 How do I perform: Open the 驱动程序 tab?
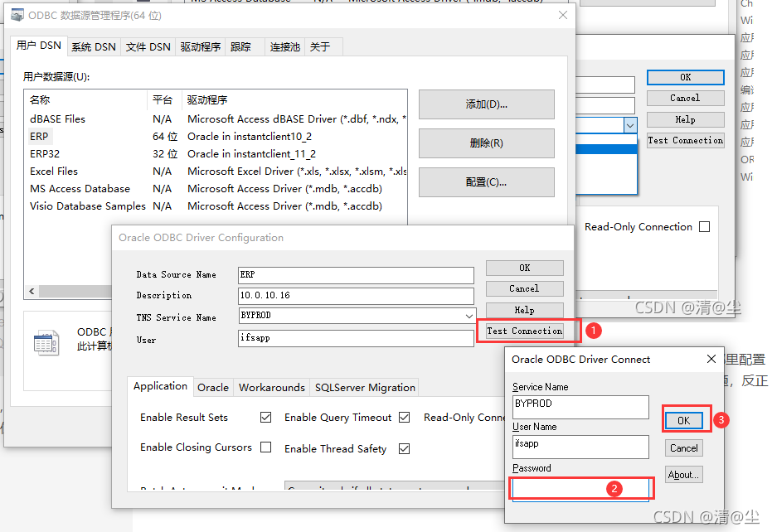[x=201, y=47]
